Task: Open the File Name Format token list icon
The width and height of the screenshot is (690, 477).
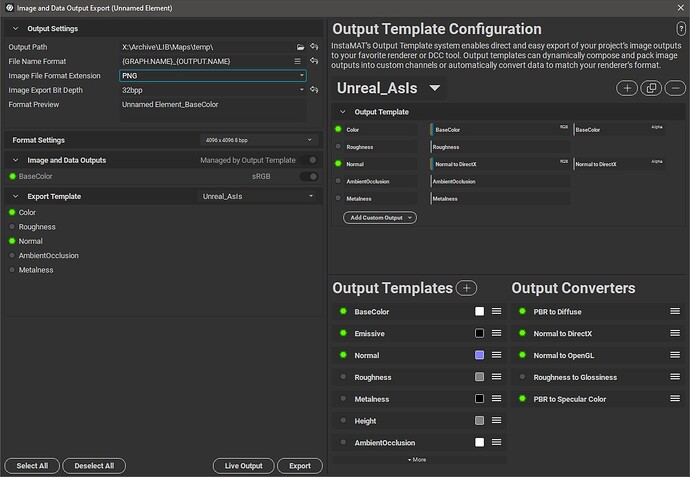Action: coord(298,61)
